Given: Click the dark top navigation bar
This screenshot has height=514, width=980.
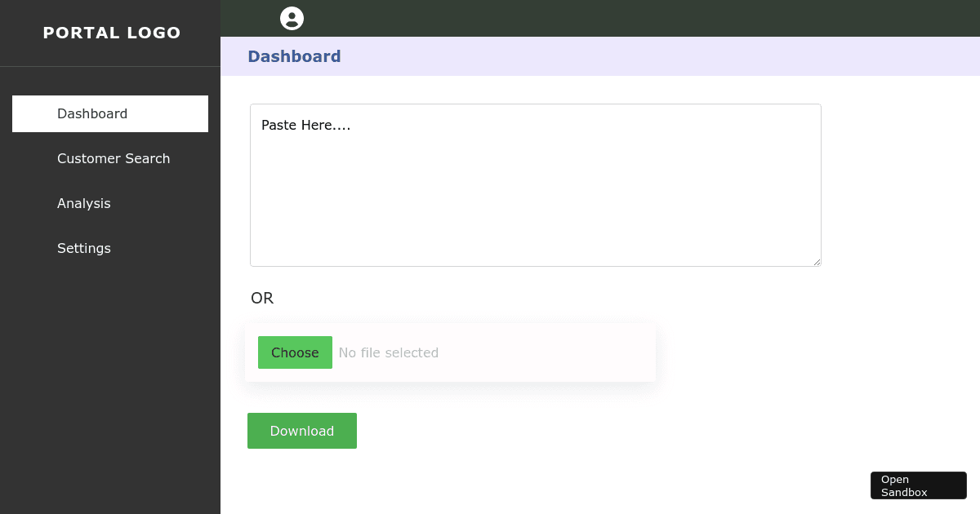Looking at the screenshot, I should tap(600, 18).
